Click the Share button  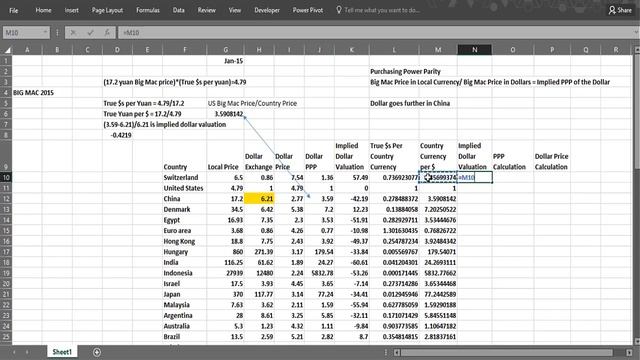pyautogui.click(x=620, y=10)
